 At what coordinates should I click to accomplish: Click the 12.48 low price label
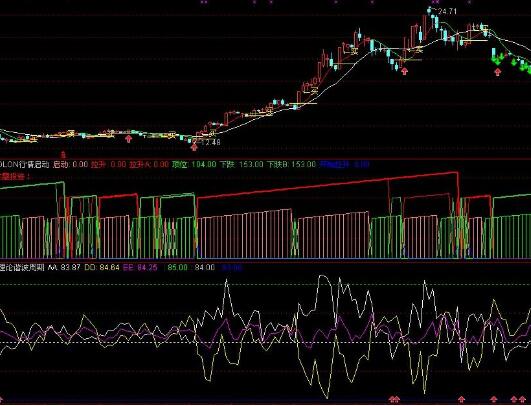[210, 142]
